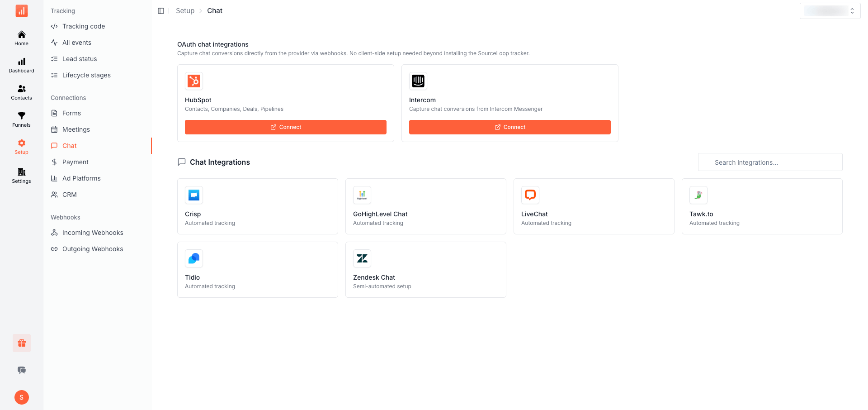Click the HubSpot logo icon

pyautogui.click(x=194, y=81)
